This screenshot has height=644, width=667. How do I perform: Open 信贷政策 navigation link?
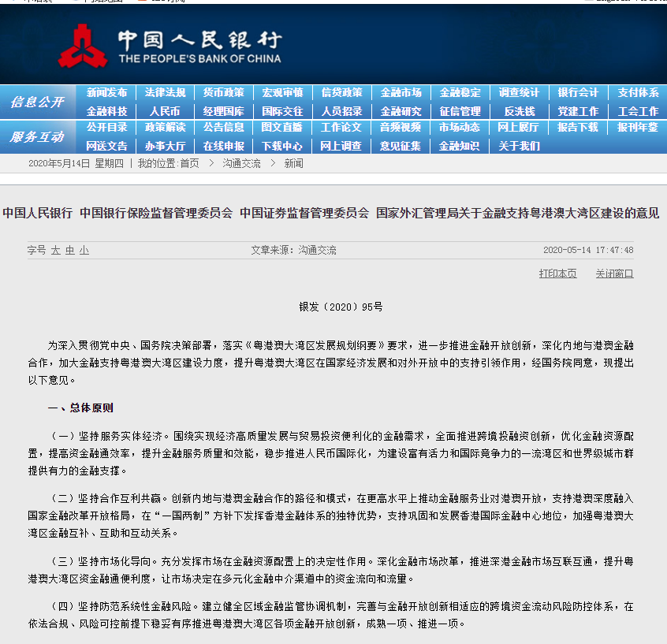[x=341, y=92]
